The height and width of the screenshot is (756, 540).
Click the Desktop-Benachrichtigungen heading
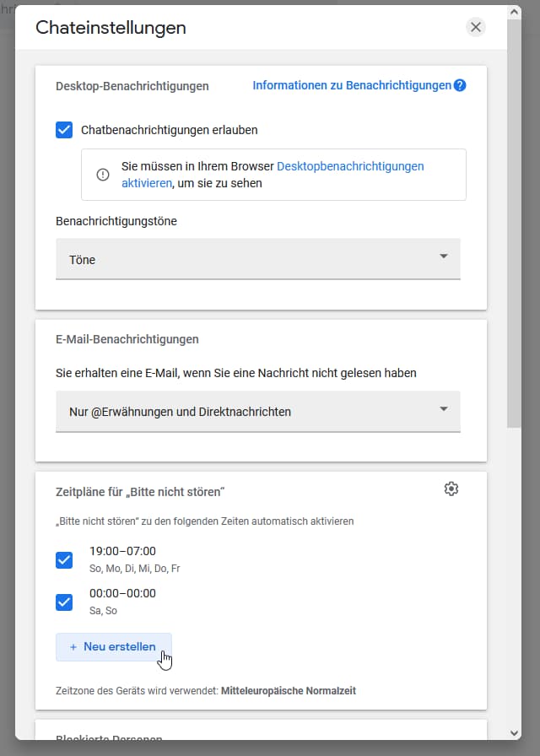132,86
